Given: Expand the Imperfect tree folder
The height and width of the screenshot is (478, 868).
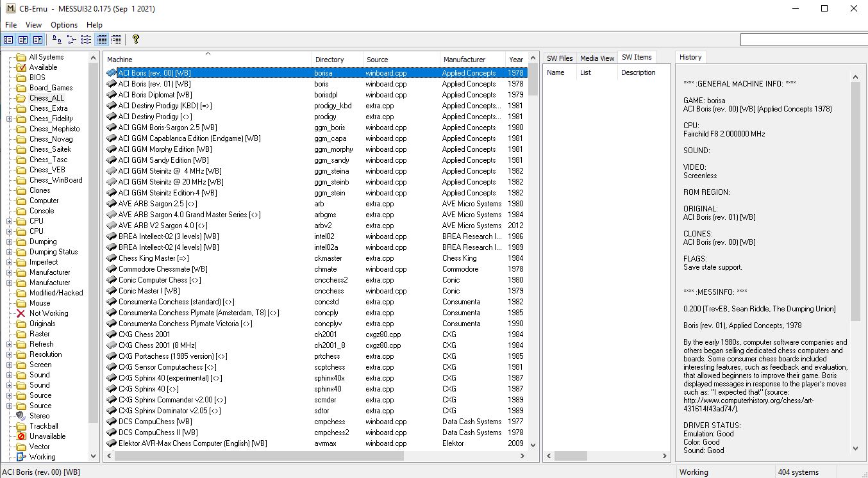Looking at the screenshot, I should click(x=10, y=262).
